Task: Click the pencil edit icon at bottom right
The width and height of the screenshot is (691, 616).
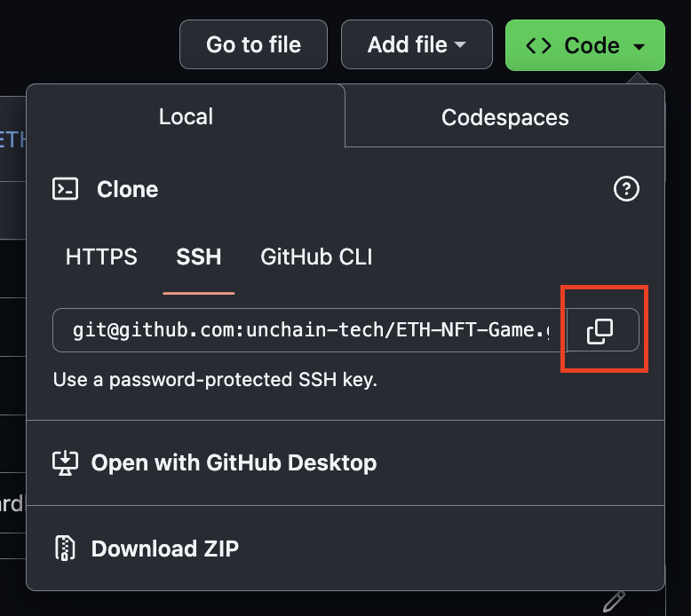Action: (614, 602)
